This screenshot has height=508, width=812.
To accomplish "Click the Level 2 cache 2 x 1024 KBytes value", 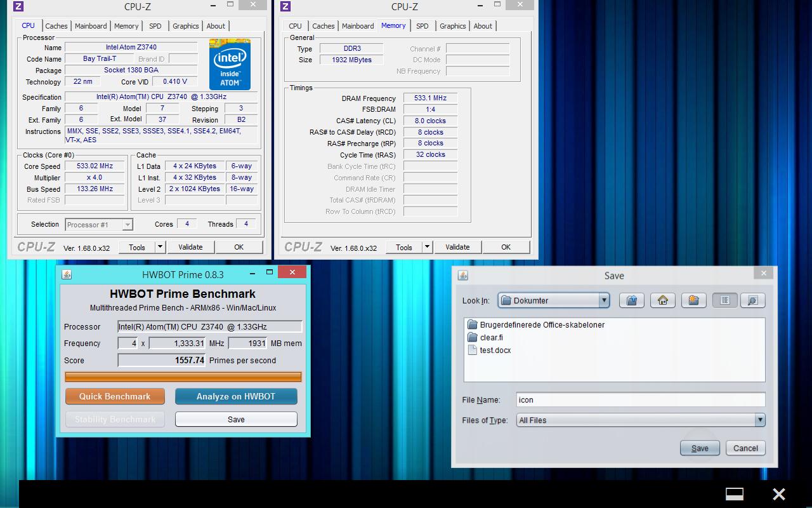I will click(195, 189).
